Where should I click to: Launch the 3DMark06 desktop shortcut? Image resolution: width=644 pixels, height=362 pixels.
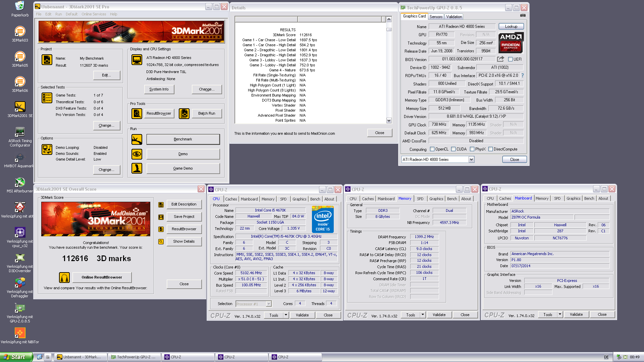pyautogui.click(x=20, y=81)
